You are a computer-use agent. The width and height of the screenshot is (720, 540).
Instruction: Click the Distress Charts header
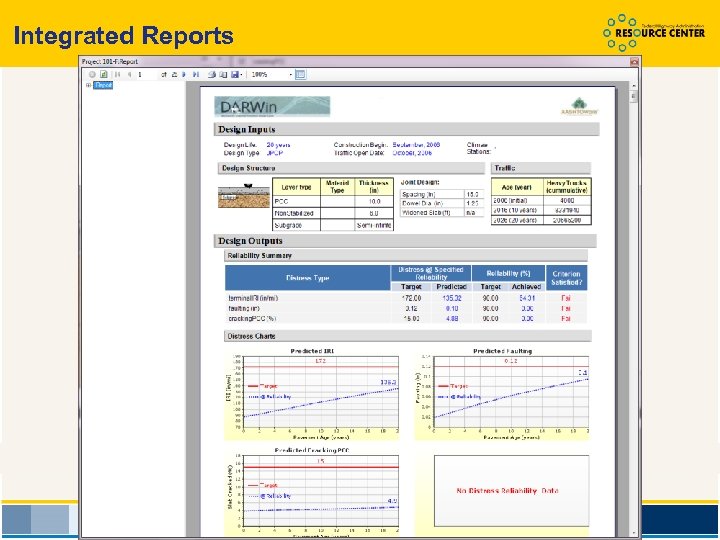pos(408,336)
